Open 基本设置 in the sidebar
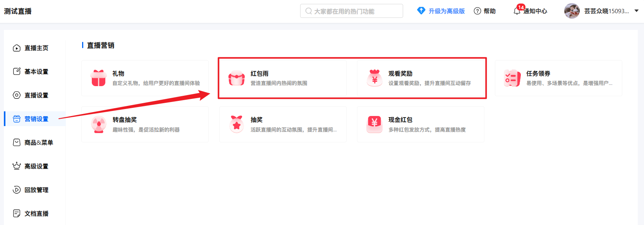644x225 pixels. pyautogui.click(x=36, y=72)
